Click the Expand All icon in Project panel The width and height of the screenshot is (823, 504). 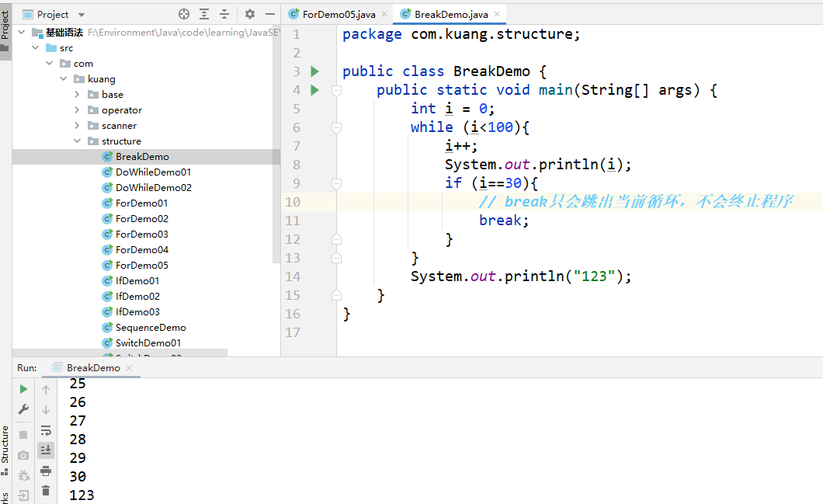[x=204, y=14]
